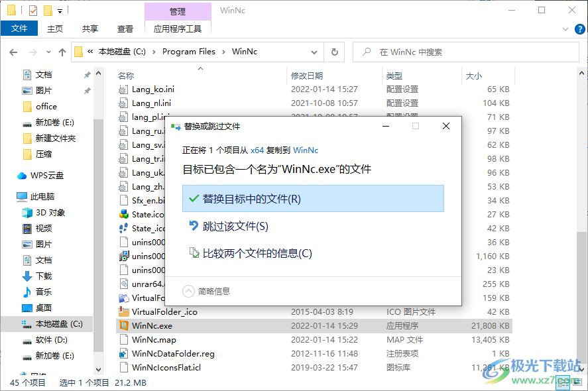Select WinNcIconsFlat.icl file

point(166,367)
